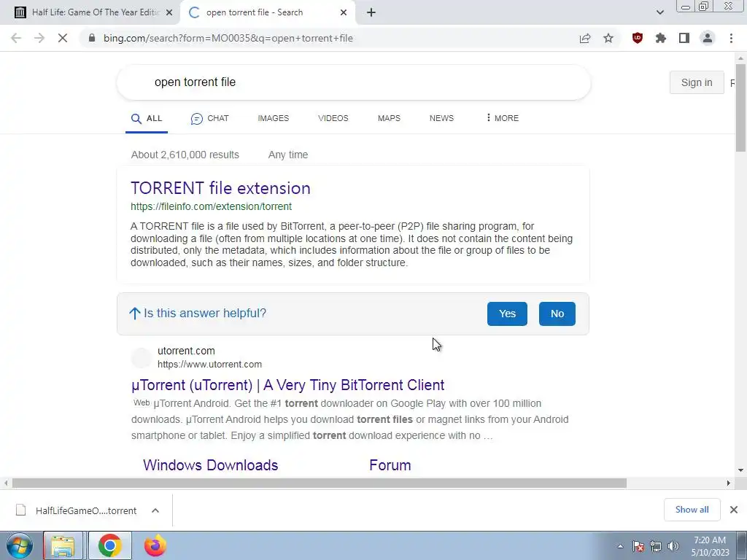Select the ALL search tab
This screenshot has width=747, height=560.
[x=147, y=119]
